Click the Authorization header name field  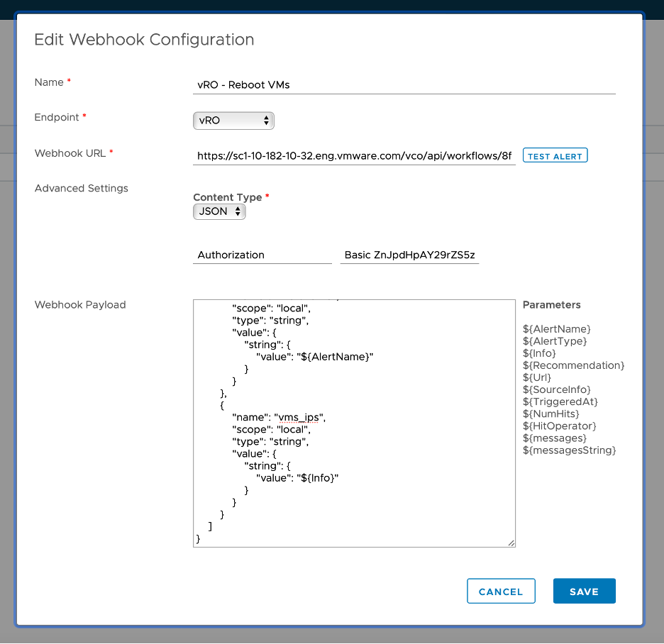pyautogui.click(x=262, y=255)
